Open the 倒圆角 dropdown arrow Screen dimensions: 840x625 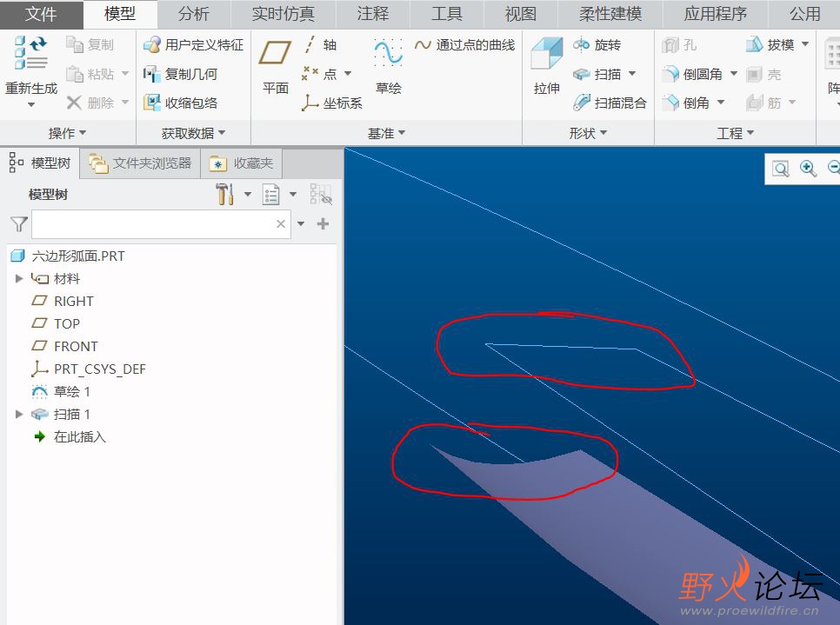pos(734,73)
